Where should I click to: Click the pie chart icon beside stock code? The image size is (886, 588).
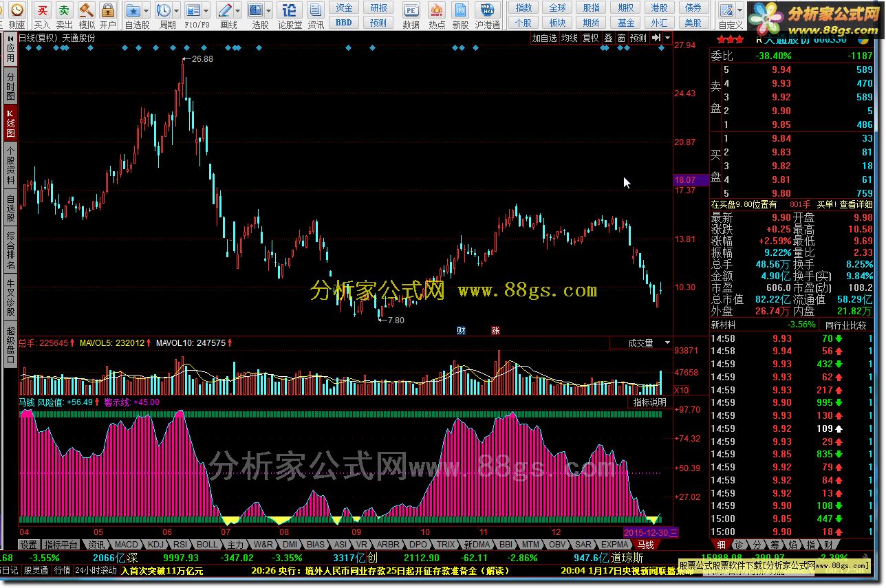click(x=863, y=39)
